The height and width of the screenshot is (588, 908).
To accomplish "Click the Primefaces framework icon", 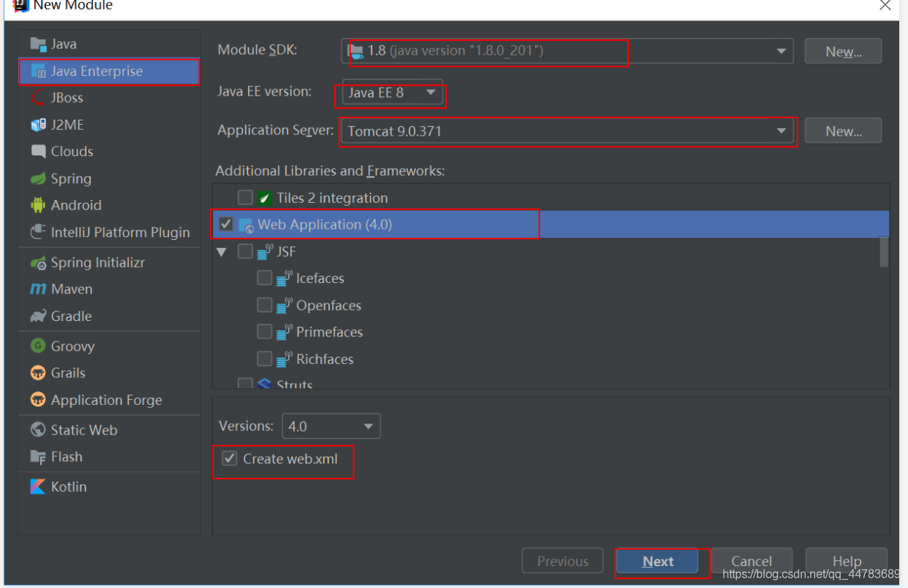I will pos(284,332).
